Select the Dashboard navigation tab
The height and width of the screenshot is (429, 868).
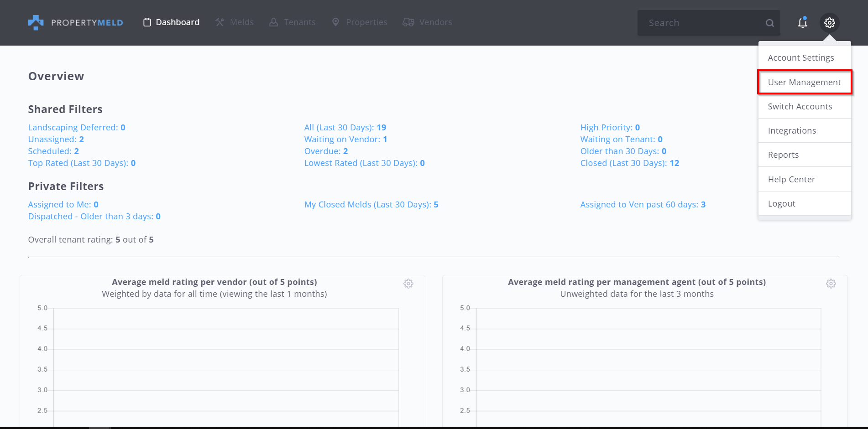click(171, 22)
